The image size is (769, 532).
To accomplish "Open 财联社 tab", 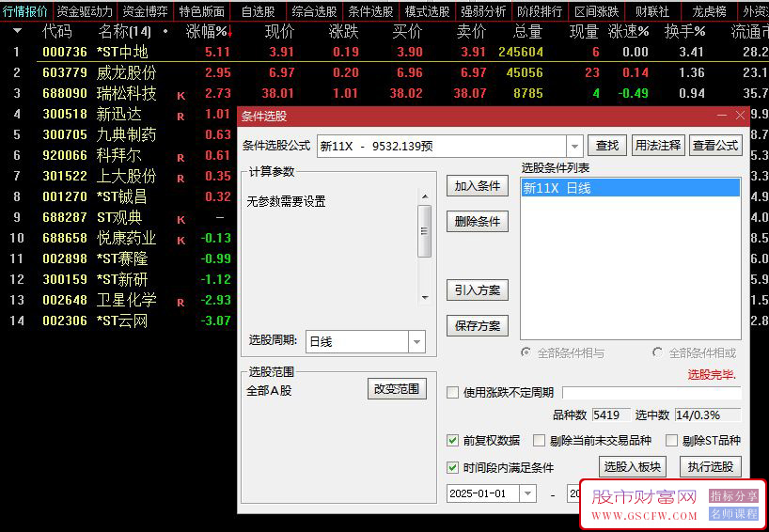I will (652, 10).
